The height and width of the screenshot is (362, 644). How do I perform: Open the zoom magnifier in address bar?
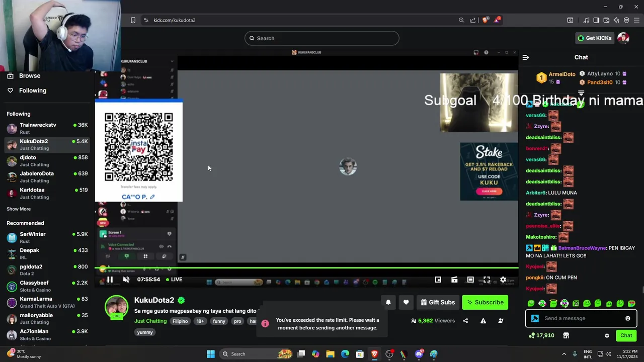click(461, 20)
